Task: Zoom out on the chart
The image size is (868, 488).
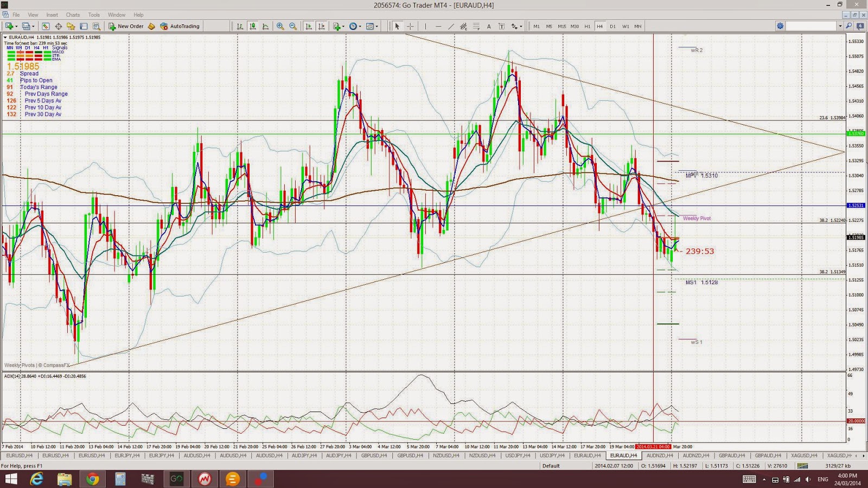Action: pos(293,26)
